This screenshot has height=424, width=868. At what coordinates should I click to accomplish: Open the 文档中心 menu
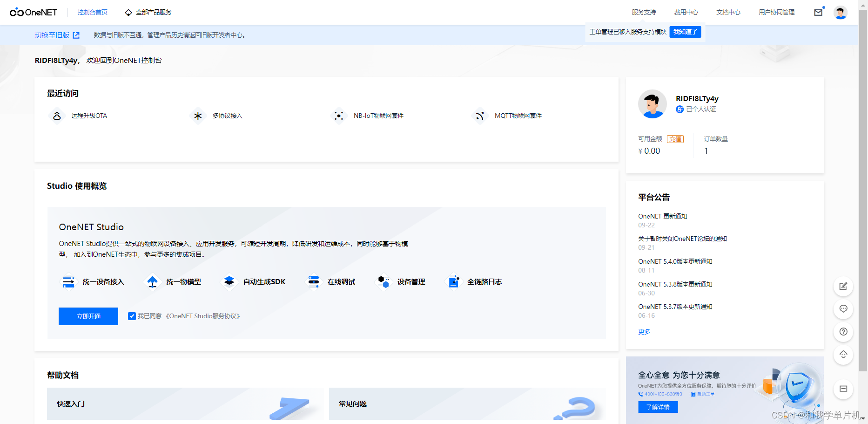[x=728, y=13]
